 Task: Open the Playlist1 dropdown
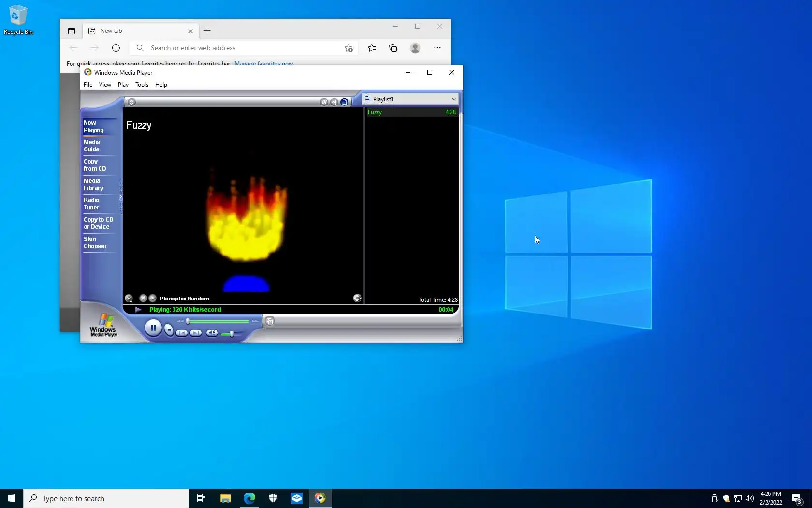410,99
